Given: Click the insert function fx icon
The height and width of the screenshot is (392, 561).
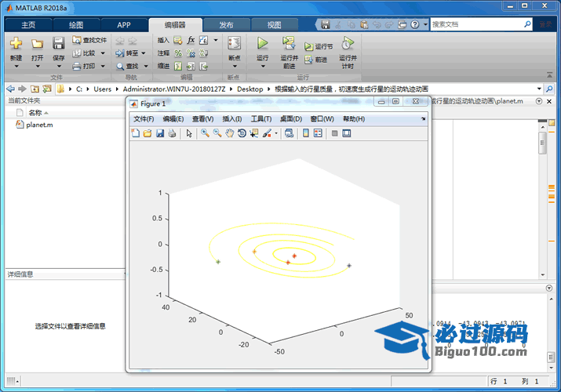Looking at the screenshot, I should point(191,40).
